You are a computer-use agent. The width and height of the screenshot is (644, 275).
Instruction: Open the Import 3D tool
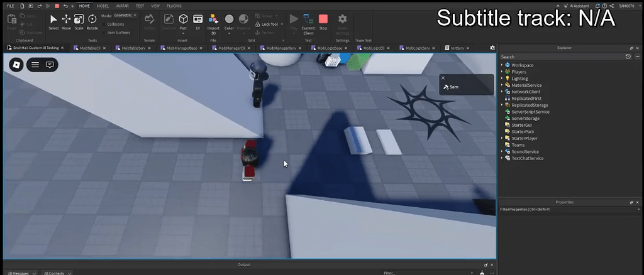pyautogui.click(x=213, y=22)
